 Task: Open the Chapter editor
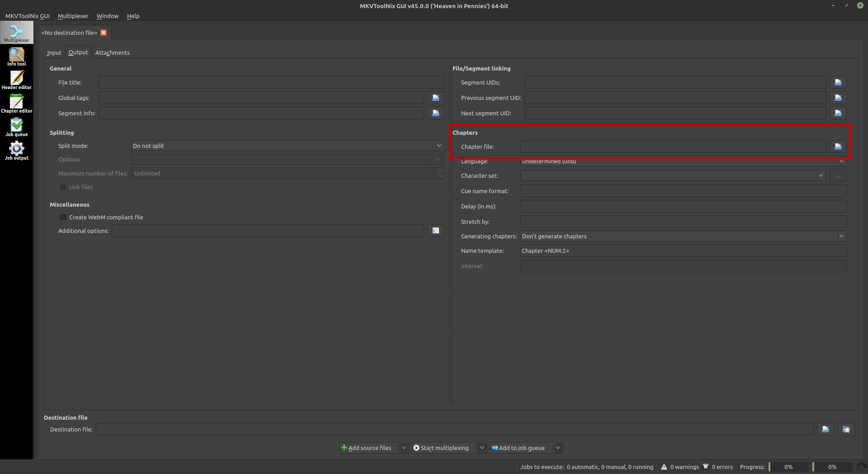[x=16, y=104]
